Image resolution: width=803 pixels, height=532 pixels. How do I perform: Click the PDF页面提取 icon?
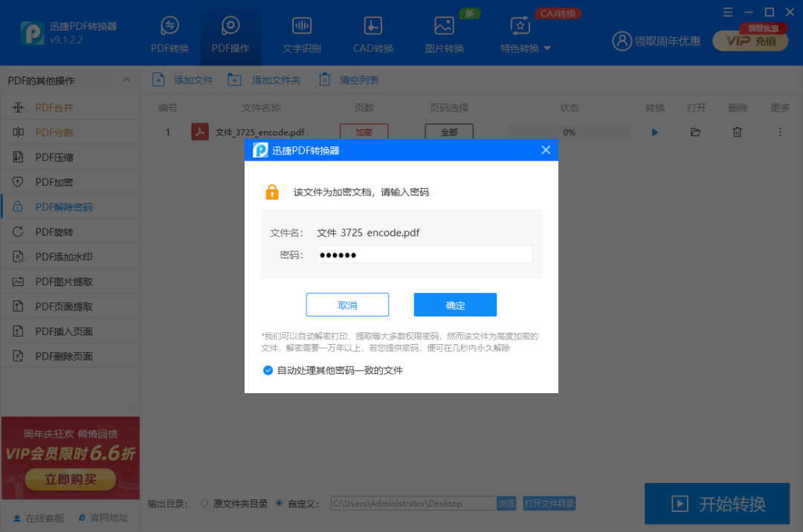[x=18, y=306]
